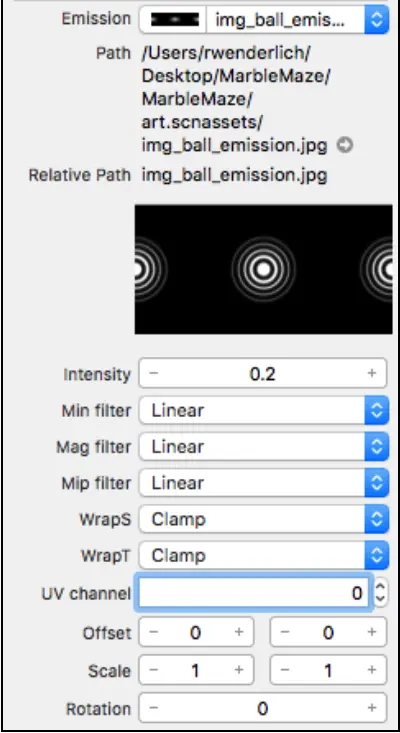Open the Emission image dropdown
The width and height of the screenshot is (400, 733).
pyautogui.click(x=297, y=20)
